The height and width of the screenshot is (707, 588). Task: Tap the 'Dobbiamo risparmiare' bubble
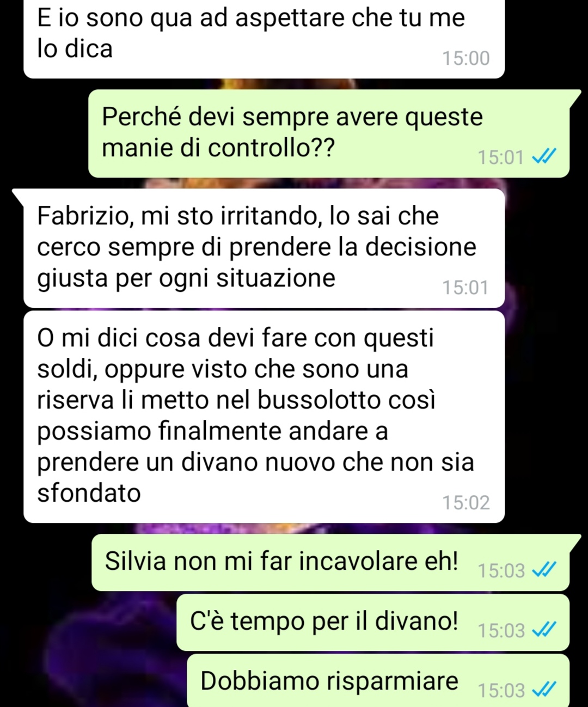click(378, 681)
